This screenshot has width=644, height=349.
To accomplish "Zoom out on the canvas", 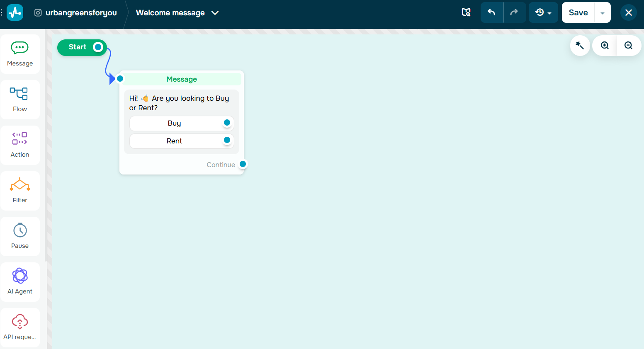I will tap(629, 45).
